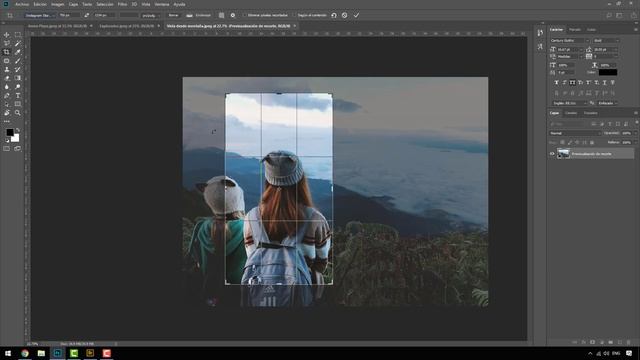Reset the crop box with the undo arrow
Viewport: 640px width, 360px height.
tap(334, 15)
